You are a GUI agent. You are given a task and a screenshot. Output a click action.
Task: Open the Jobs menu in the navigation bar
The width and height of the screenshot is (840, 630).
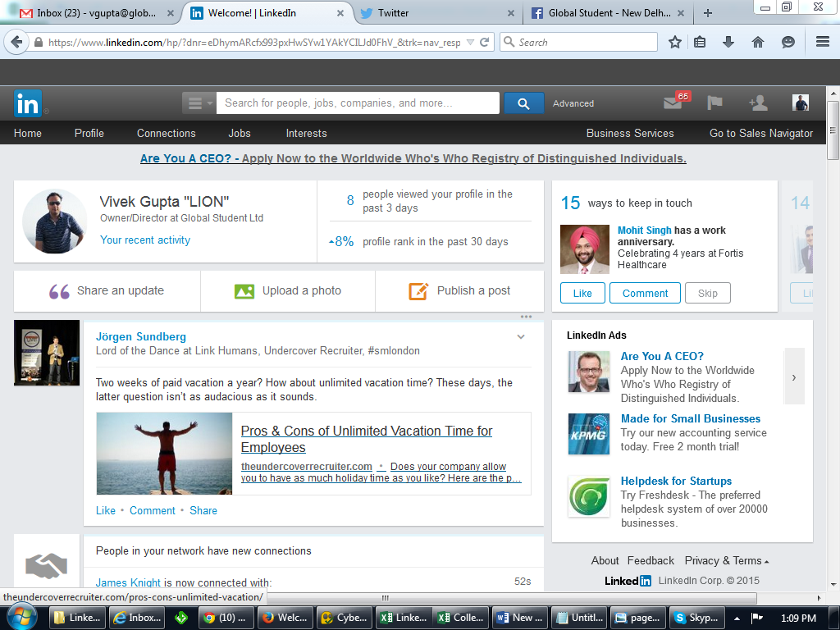point(239,133)
